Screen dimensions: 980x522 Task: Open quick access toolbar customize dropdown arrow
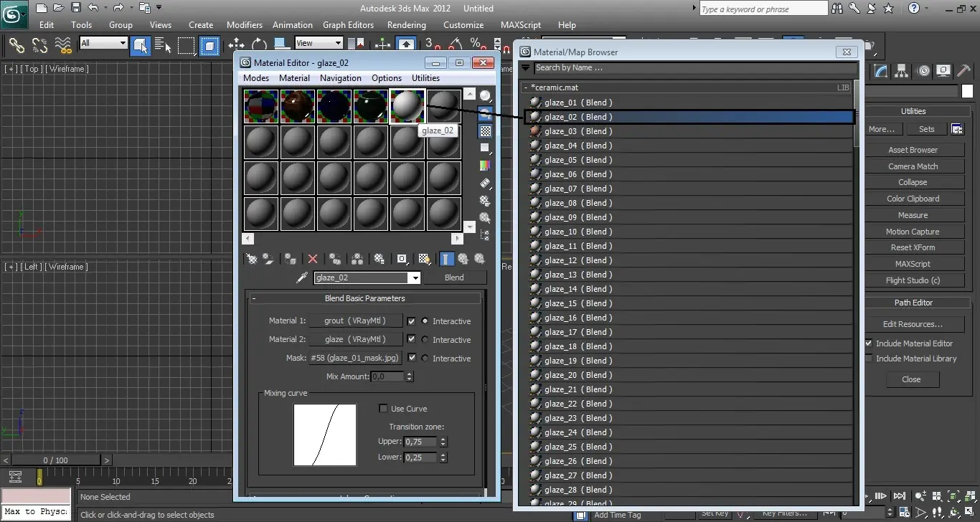[x=159, y=8]
